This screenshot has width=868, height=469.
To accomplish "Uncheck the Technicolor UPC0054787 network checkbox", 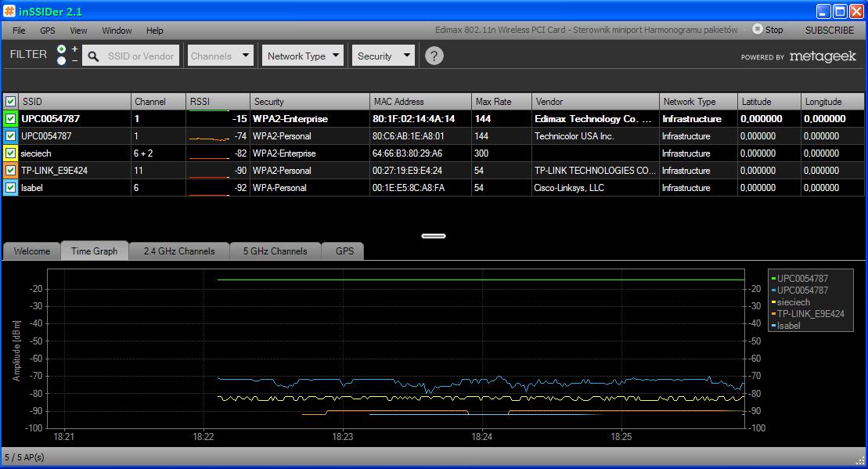I will [10, 135].
